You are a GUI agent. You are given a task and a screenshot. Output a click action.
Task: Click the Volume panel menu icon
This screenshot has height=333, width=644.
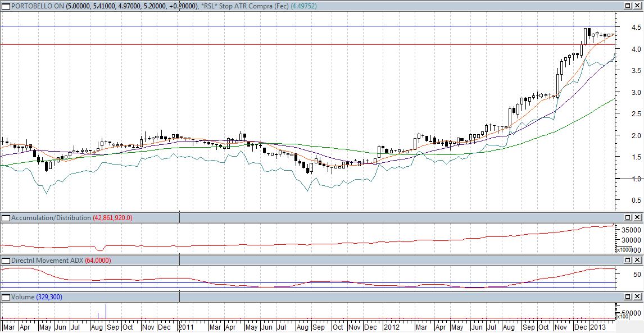[5, 296]
